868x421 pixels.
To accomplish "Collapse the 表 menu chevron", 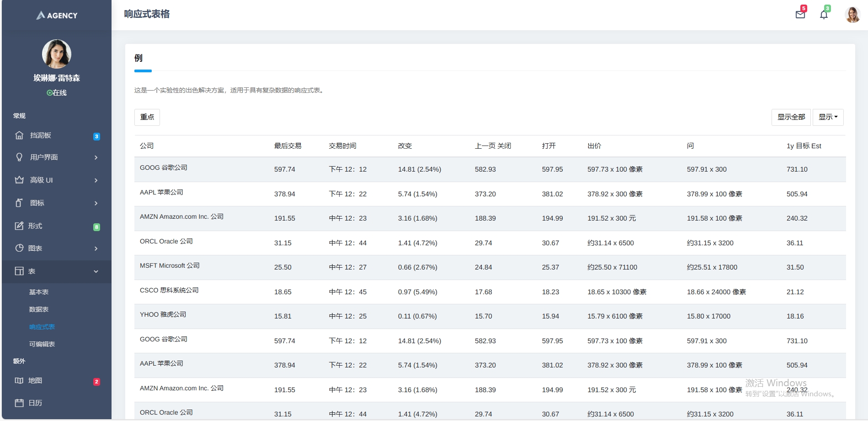I will pos(96,271).
